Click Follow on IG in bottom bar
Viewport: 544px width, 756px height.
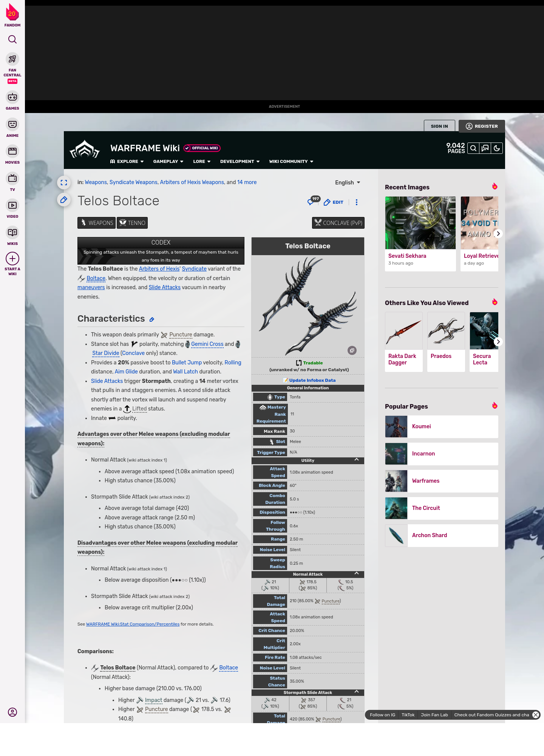click(382, 715)
